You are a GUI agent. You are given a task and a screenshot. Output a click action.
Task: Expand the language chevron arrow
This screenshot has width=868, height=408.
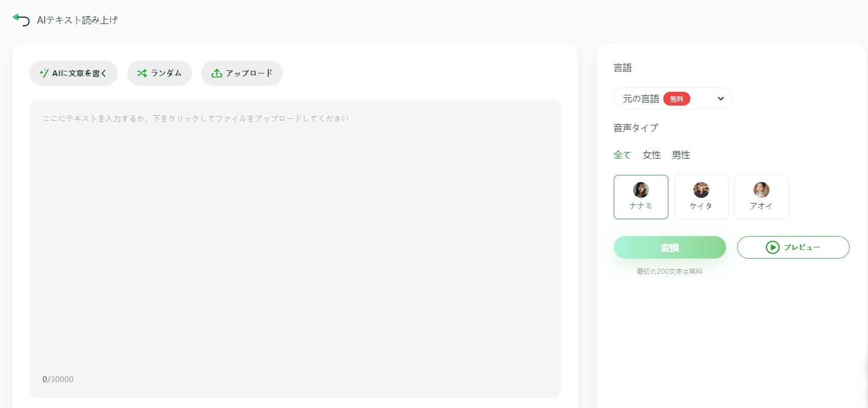tap(720, 98)
